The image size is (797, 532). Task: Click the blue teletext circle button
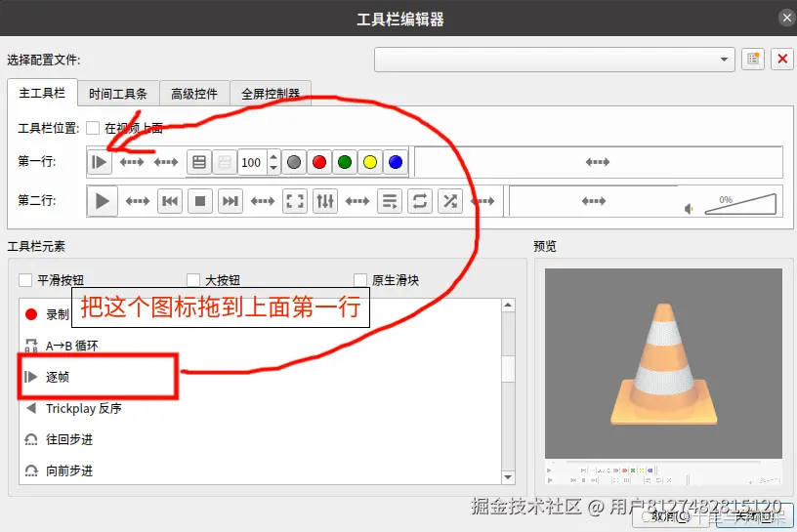(396, 162)
